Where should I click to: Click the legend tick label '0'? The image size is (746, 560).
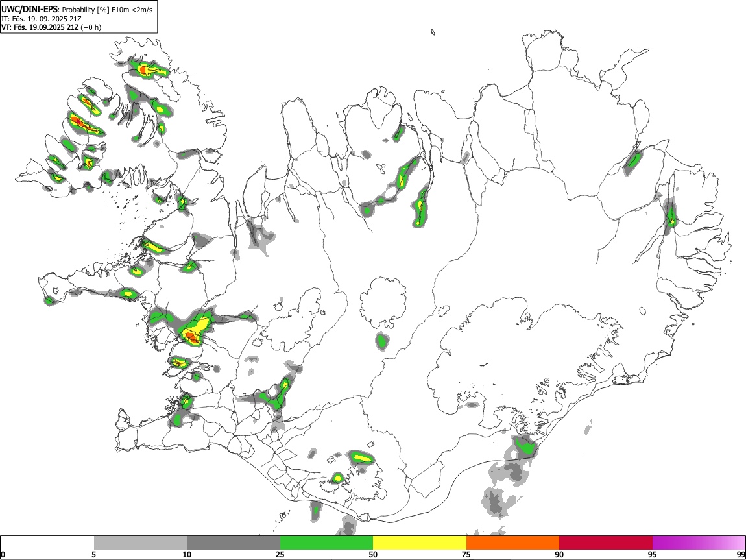3,555
